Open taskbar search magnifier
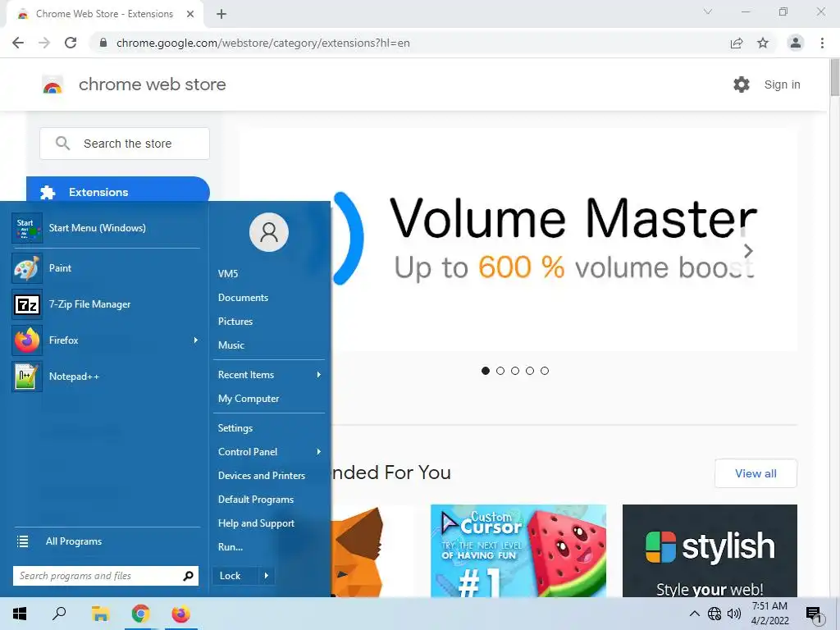This screenshot has height=630, width=840. pyautogui.click(x=59, y=614)
